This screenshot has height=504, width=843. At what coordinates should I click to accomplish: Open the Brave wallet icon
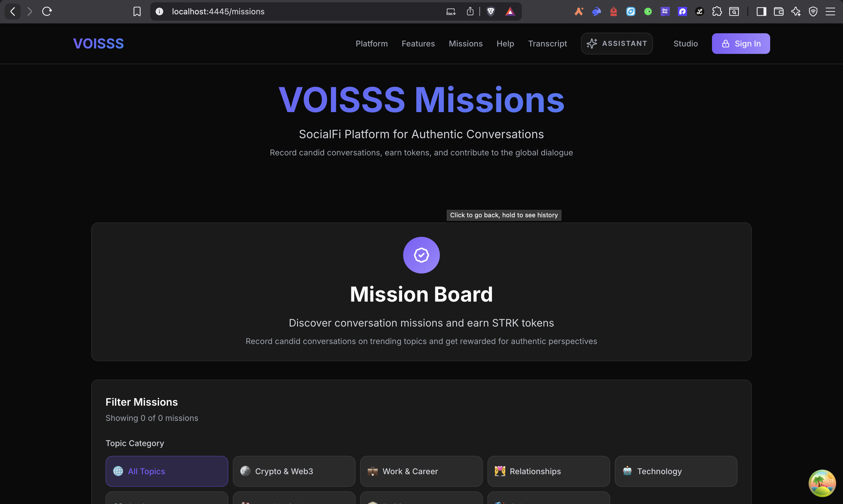click(778, 11)
